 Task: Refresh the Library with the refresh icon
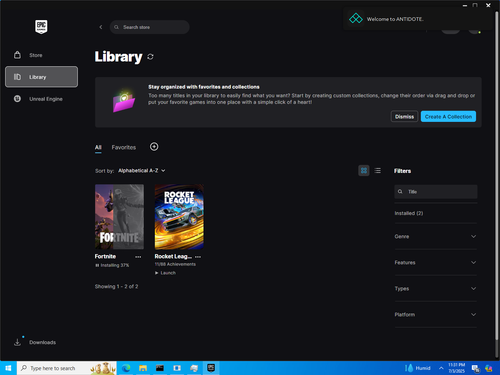click(x=150, y=57)
